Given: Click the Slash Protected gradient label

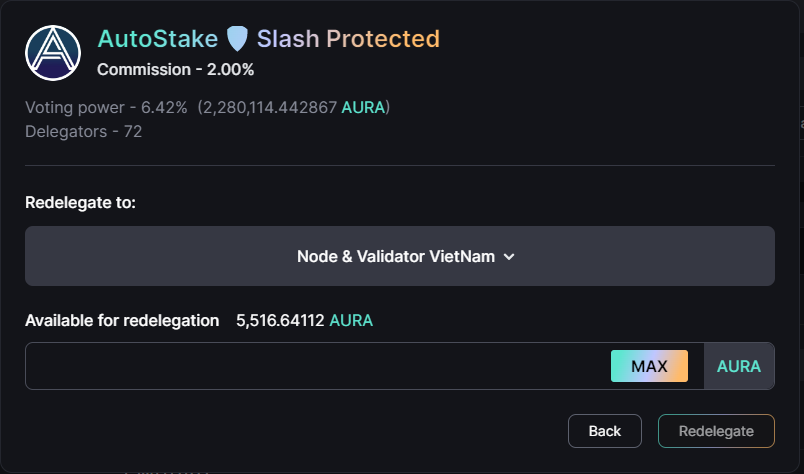Looking at the screenshot, I should coord(348,39).
